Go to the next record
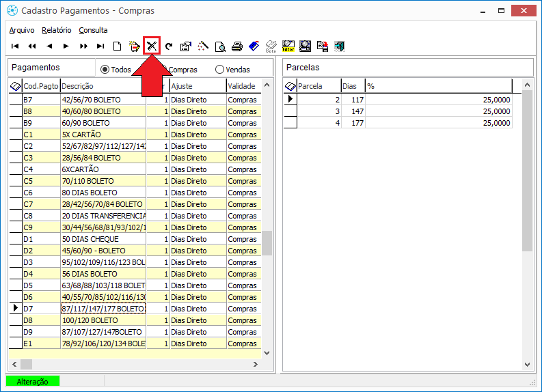The height and width of the screenshot is (392, 542). click(66, 46)
